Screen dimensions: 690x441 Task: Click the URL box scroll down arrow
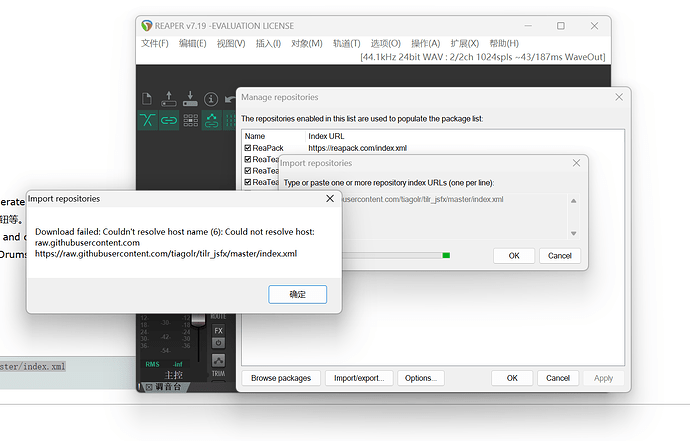click(x=573, y=234)
